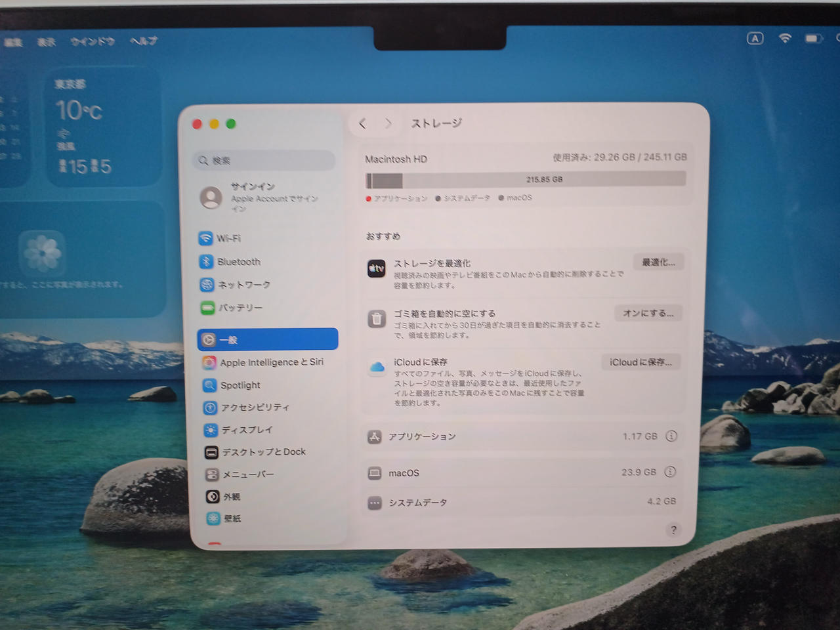
Task: Go back with the left chevron
Action: pyautogui.click(x=363, y=123)
